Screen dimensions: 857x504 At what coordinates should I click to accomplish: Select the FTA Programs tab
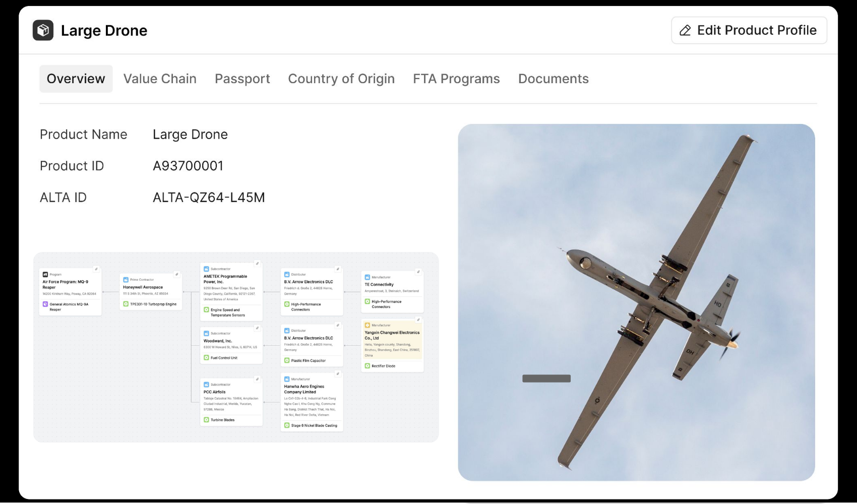coord(456,79)
